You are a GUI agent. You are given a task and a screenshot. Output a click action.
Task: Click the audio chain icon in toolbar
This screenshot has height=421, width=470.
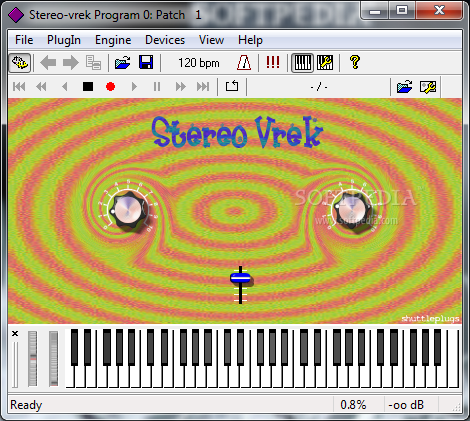pyautogui.click(x=20, y=63)
